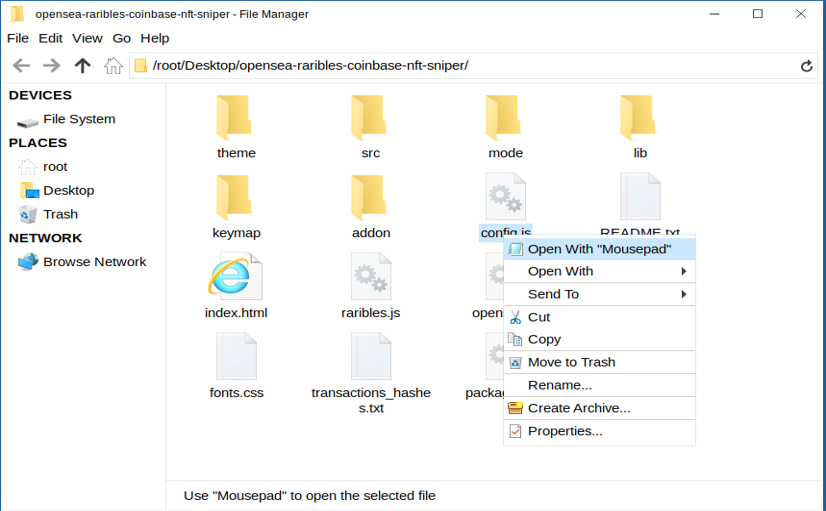Image resolution: width=826 pixels, height=511 pixels.
Task: Expand the Open With submenu
Action: (x=599, y=271)
